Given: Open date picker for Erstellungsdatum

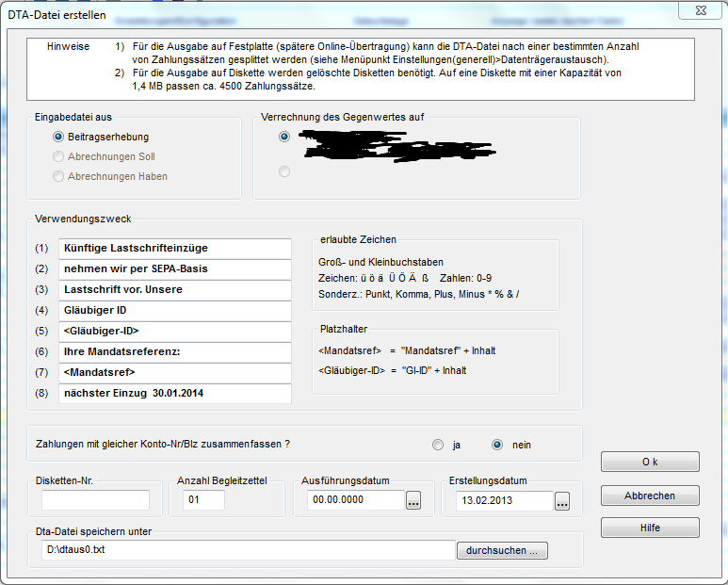Looking at the screenshot, I should pyautogui.click(x=563, y=502).
